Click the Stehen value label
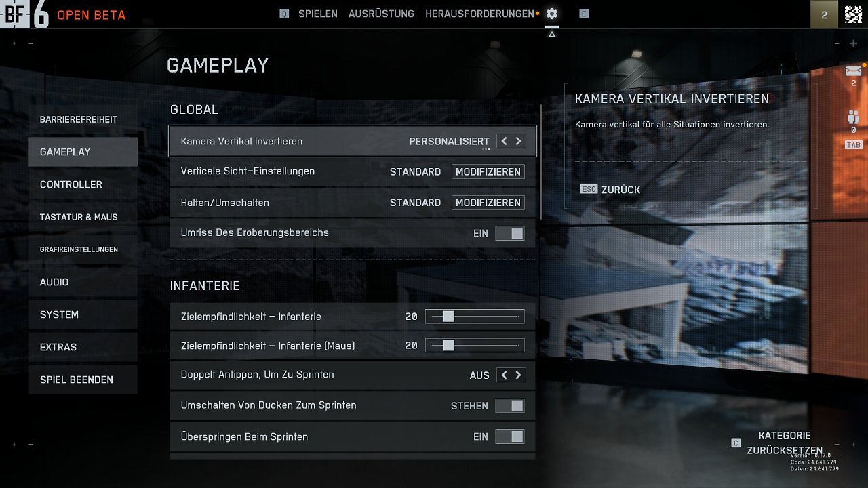 [469, 406]
